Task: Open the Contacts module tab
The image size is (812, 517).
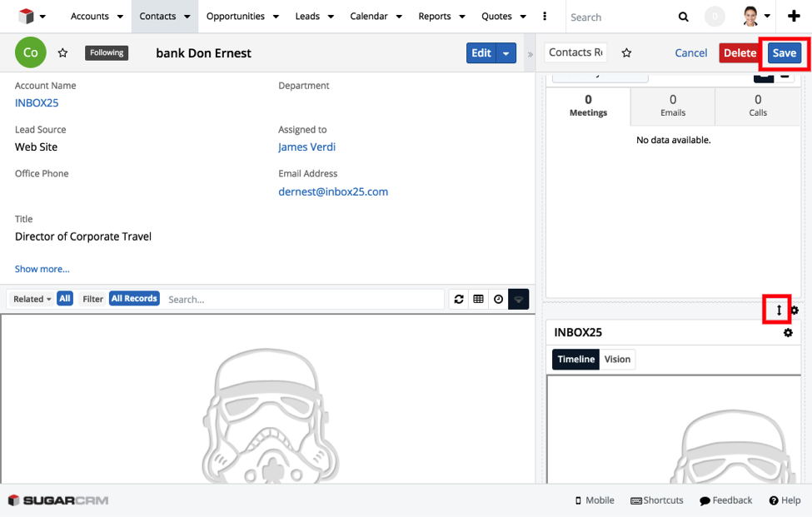Action: tap(157, 16)
